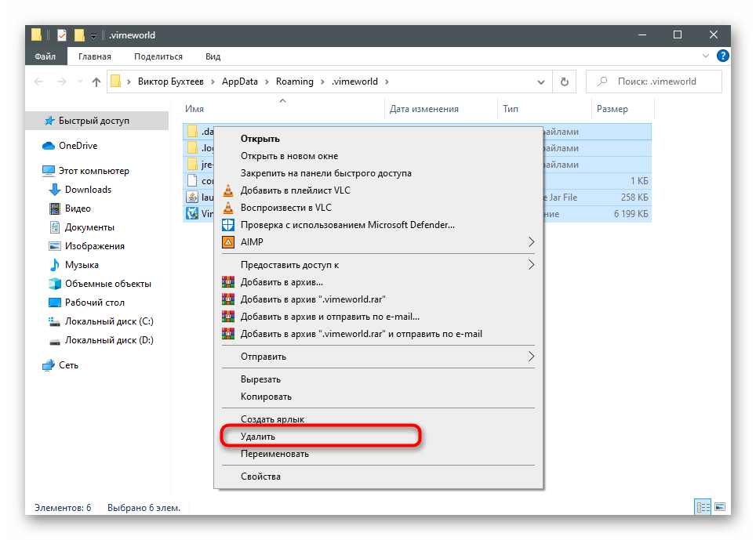This screenshot has height=540, width=756.
Task: Click the Музыка note icon in sidebar
Action: pos(55,264)
